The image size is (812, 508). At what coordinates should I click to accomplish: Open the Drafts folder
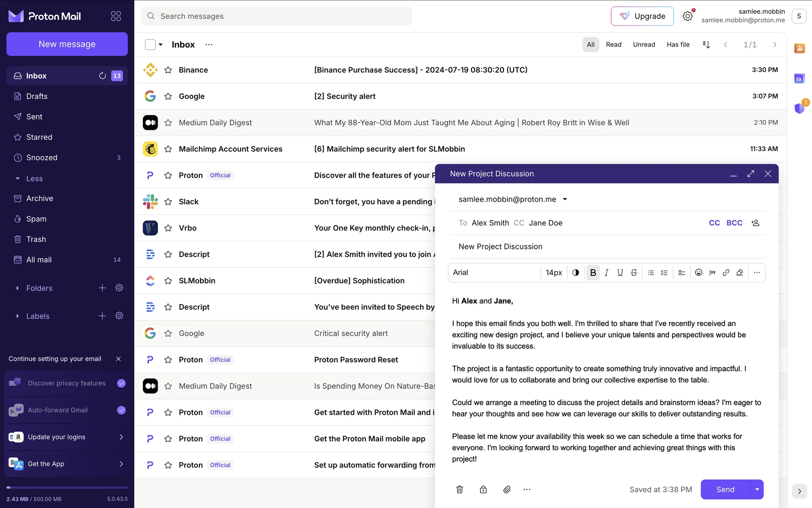[x=37, y=96]
